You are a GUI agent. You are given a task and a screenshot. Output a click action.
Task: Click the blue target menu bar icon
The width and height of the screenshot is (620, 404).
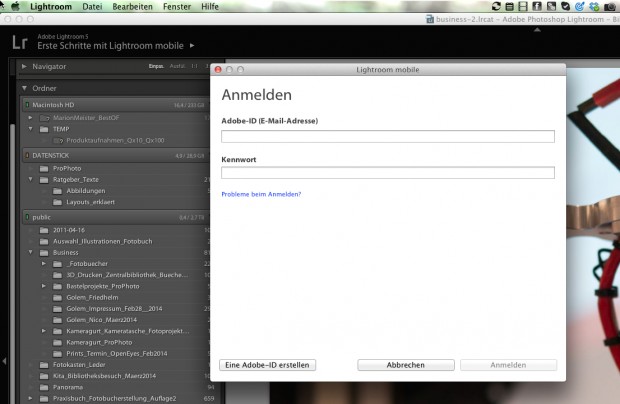click(x=580, y=6)
